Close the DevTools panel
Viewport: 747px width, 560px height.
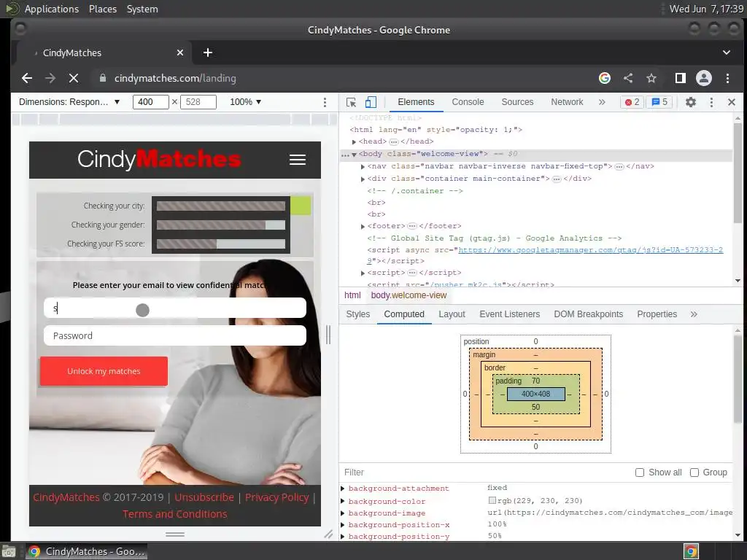732,102
